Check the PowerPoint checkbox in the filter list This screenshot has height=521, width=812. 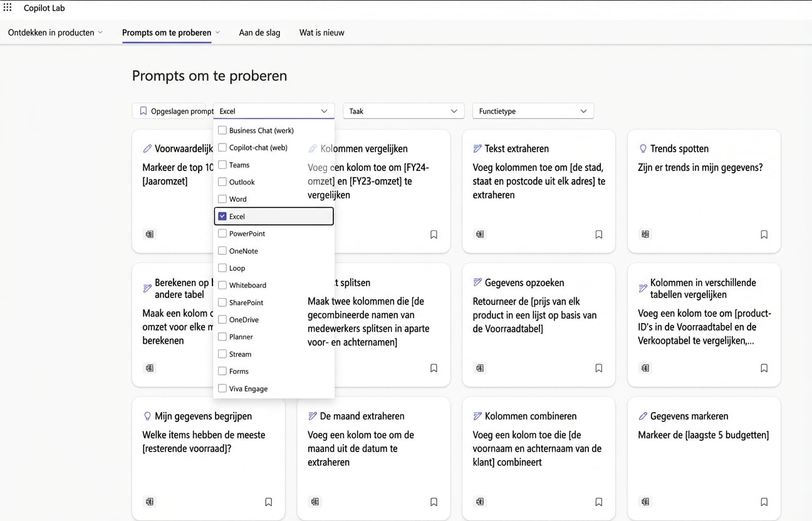click(x=222, y=233)
